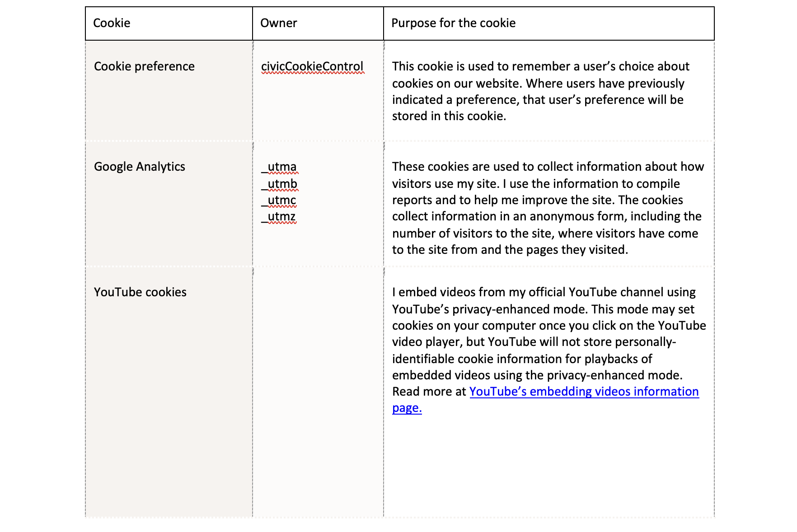The width and height of the screenshot is (797, 532).
Task: Click the phrase "stored in this cookie."
Action: pyautogui.click(x=449, y=116)
